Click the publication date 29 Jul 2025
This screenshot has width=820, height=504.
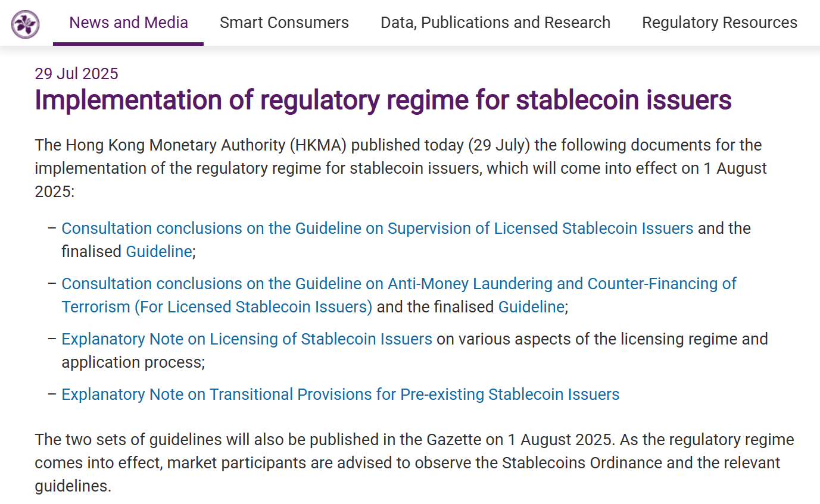(76, 74)
